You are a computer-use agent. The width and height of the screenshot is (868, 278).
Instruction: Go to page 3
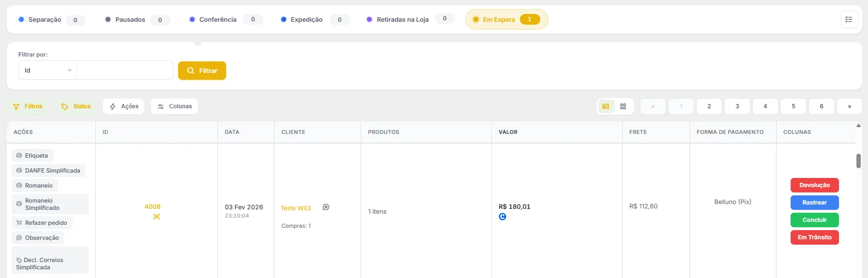[737, 106]
